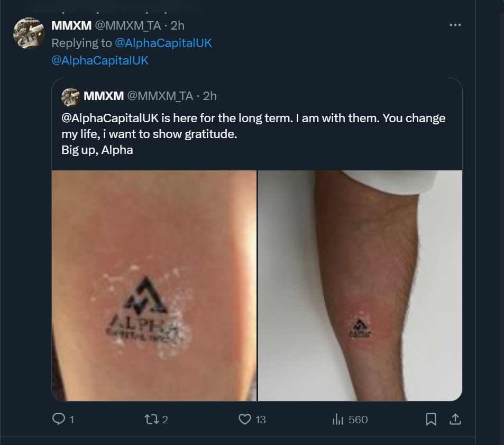The width and height of the screenshot is (504, 445).
Task: Open close-up tattoo photo on left
Action: 154,286
